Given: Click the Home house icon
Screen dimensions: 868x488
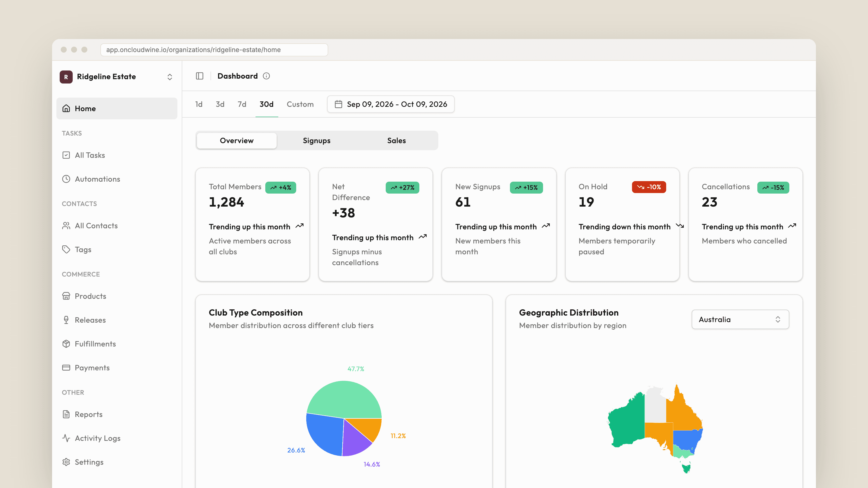Looking at the screenshot, I should coord(66,108).
